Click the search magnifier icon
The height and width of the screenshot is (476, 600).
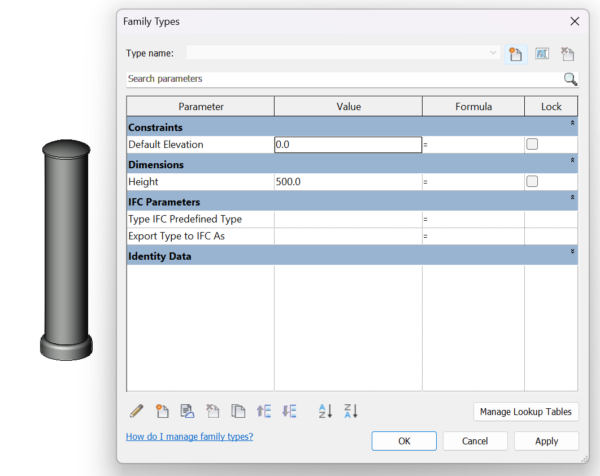click(x=570, y=79)
